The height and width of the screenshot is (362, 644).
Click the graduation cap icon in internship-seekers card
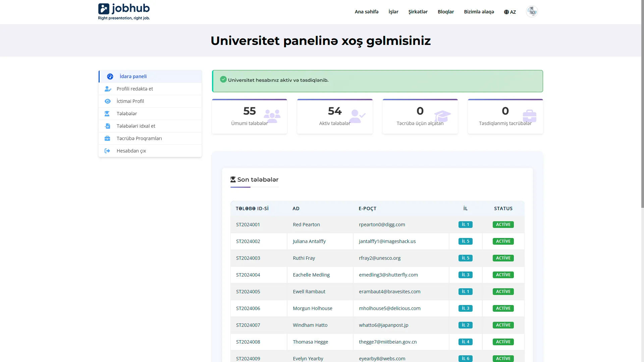click(442, 116)
